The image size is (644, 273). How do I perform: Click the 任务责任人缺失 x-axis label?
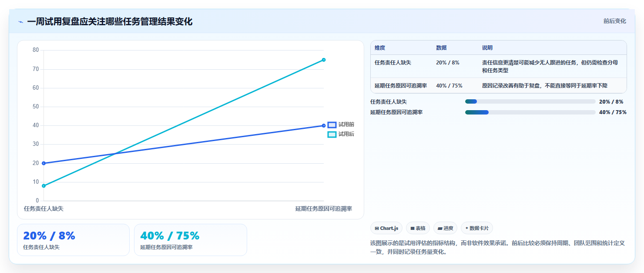[x=44, y=209]
